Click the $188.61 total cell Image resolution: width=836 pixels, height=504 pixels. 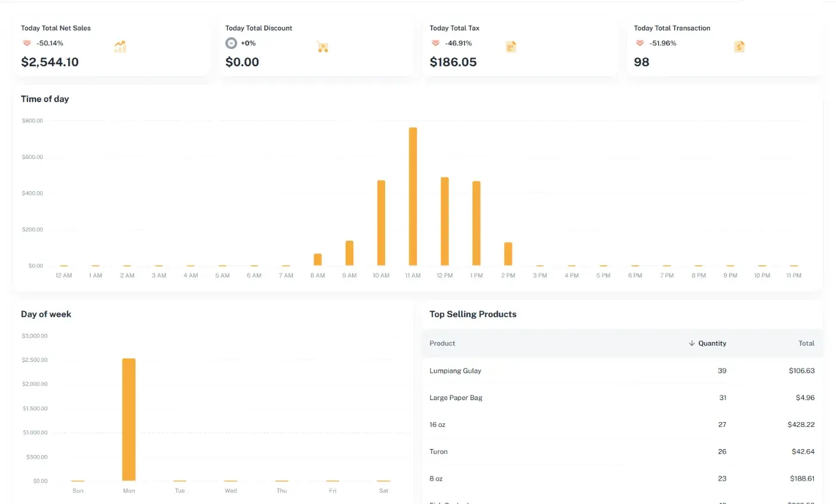[801, 478]
